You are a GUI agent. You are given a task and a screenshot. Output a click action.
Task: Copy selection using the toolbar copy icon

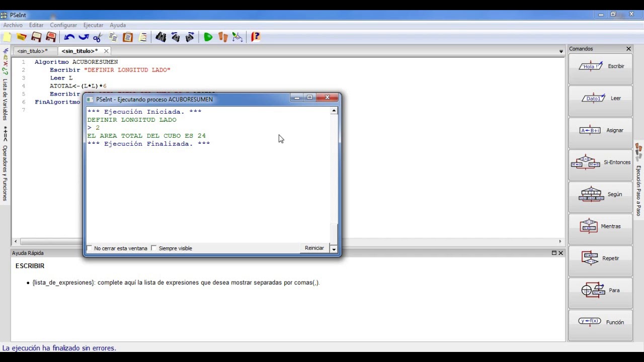[x=113, y=37]
